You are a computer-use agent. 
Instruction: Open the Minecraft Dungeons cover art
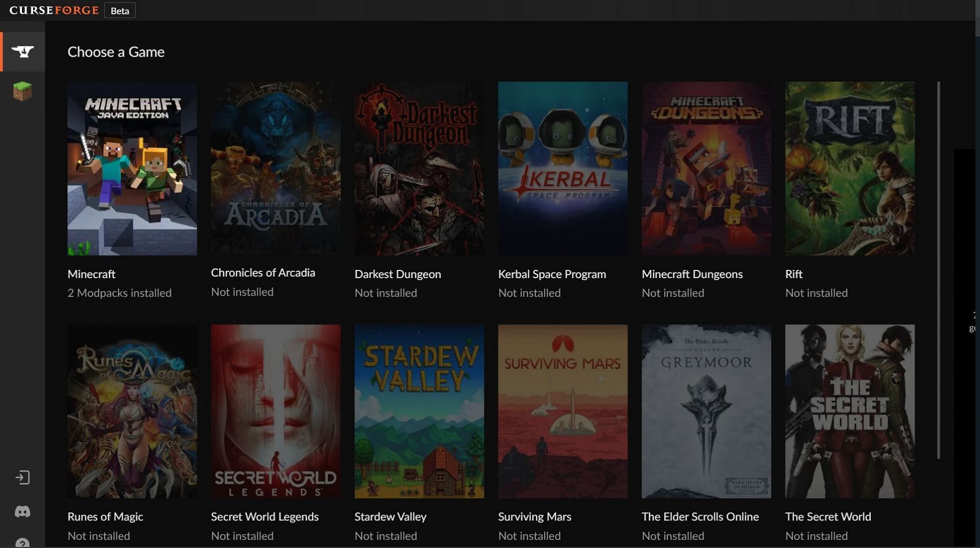[706, 168]
